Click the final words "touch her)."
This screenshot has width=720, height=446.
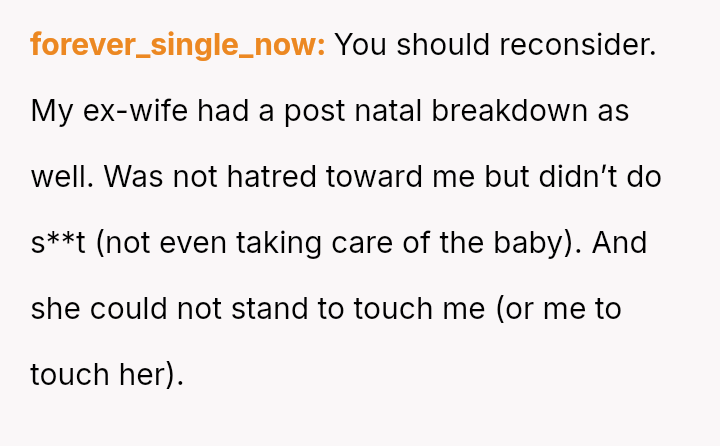(107, 374)
